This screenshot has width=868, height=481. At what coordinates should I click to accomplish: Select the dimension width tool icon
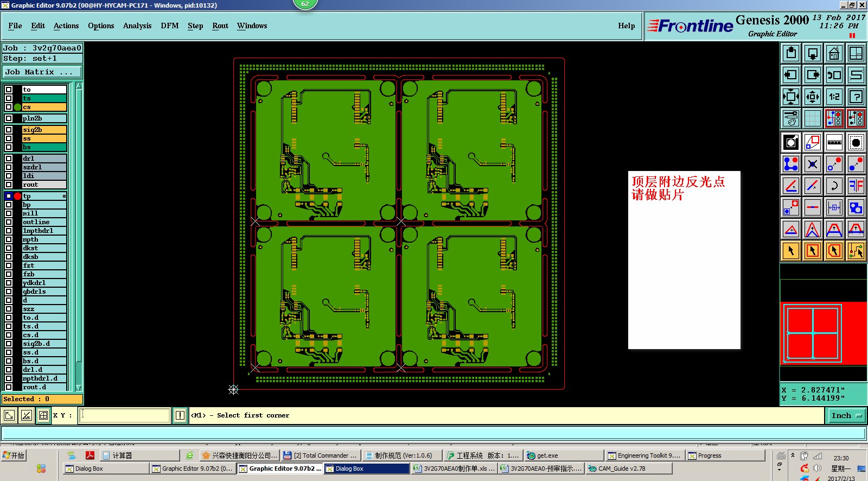[834, 207]
